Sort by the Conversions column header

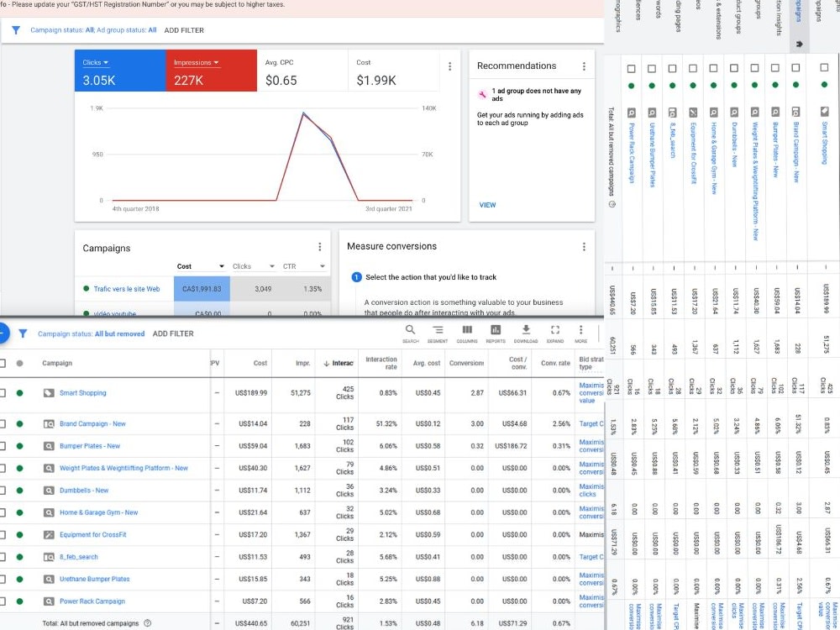(x=466, y=363)
